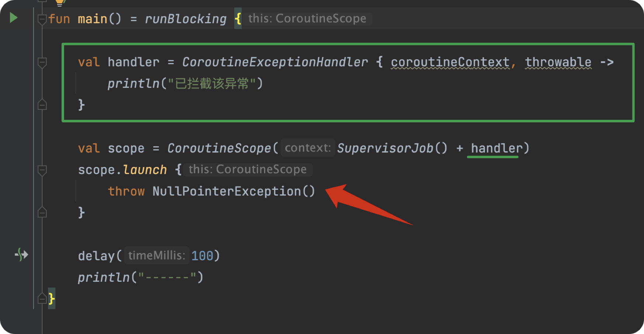Click the underlined throwable parameter
Screen dimensions: 644x334
558,62
